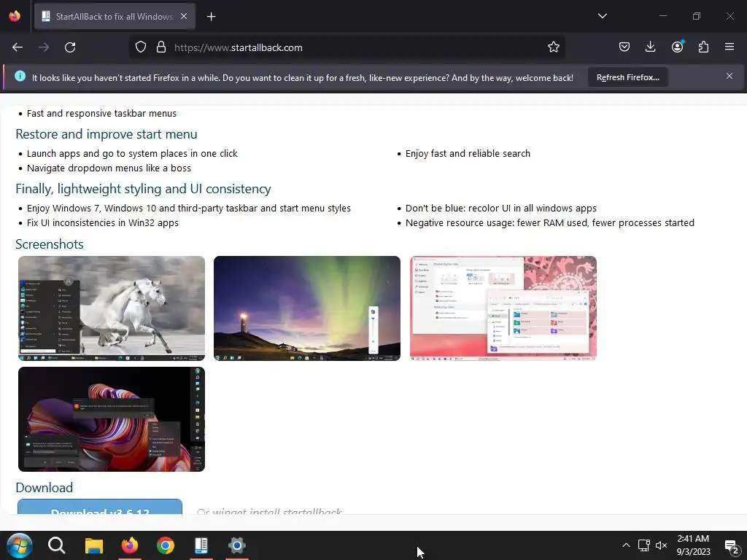Open the aurora lighthouse screenshot thumbnail
The image size is (747, 560).
307,308
